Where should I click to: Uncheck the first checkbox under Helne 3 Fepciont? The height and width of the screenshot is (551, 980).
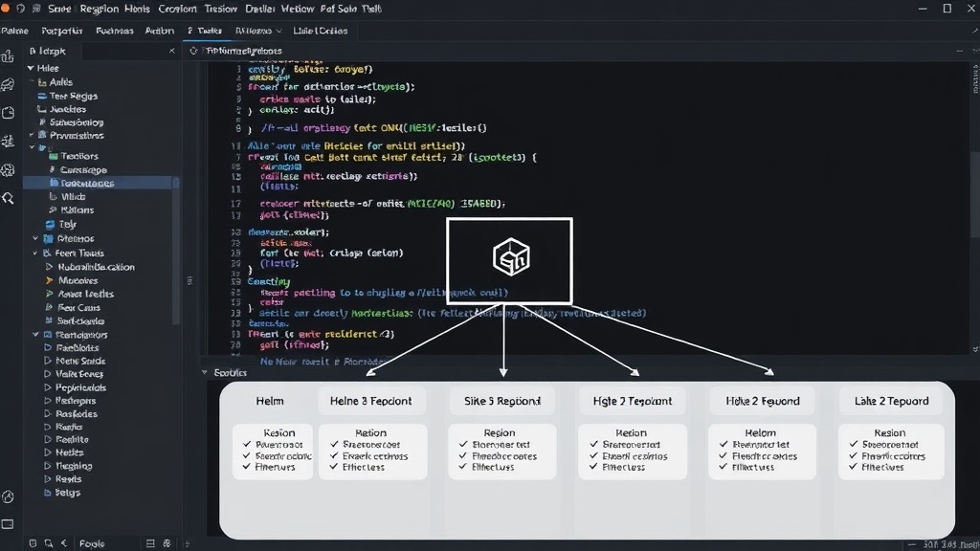click(334, 444)
